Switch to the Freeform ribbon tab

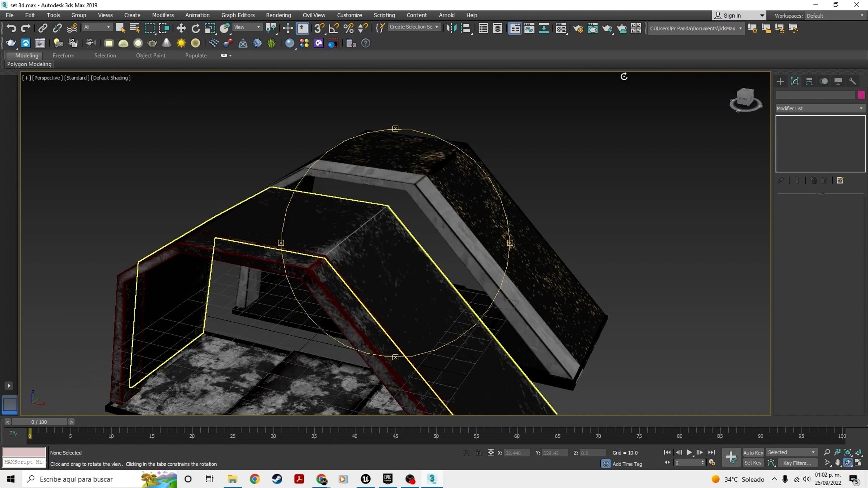point(63,55)
